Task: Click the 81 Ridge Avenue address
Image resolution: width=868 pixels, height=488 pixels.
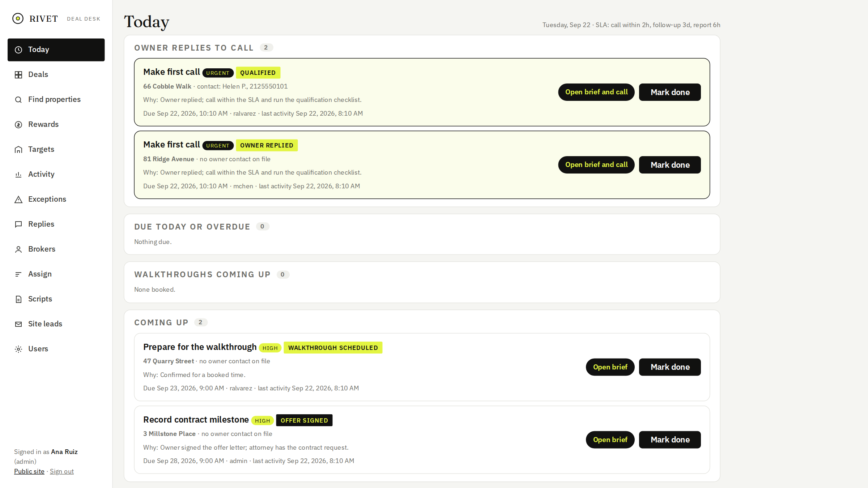Action: (169, 159)
